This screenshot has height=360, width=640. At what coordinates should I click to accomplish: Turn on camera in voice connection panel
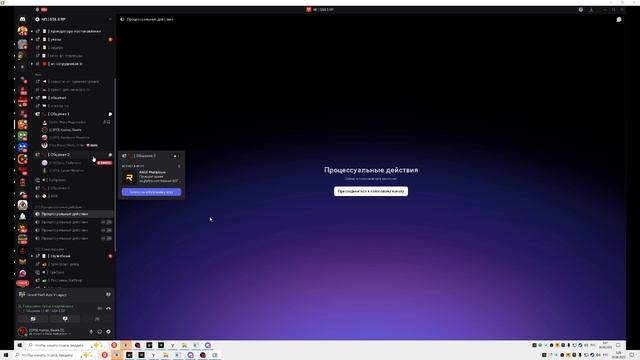point(33,319)
